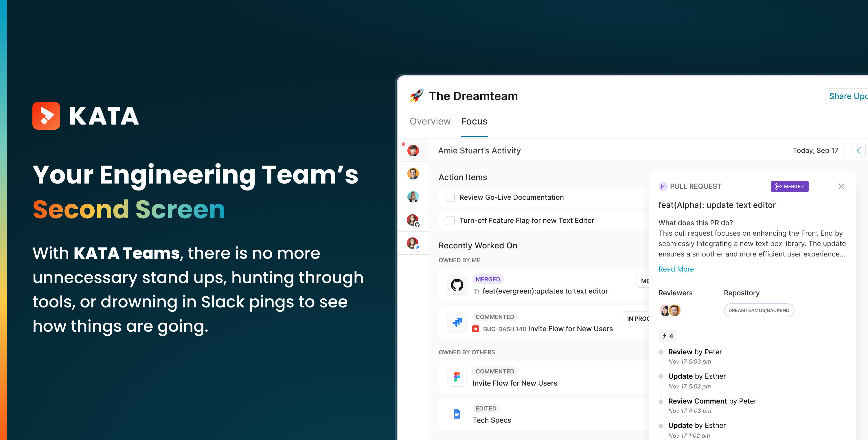Image resolution: width=868 pixels, height=440 pixels.
Task: Switch to the Overview tab
Action: coord(430,121)
